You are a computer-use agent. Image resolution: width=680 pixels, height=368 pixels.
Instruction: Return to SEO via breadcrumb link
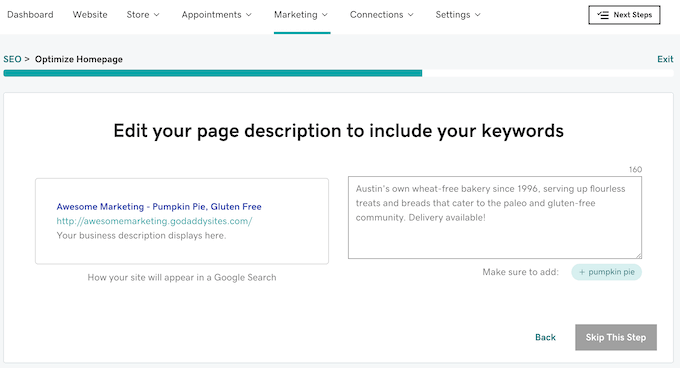[12, 59]
